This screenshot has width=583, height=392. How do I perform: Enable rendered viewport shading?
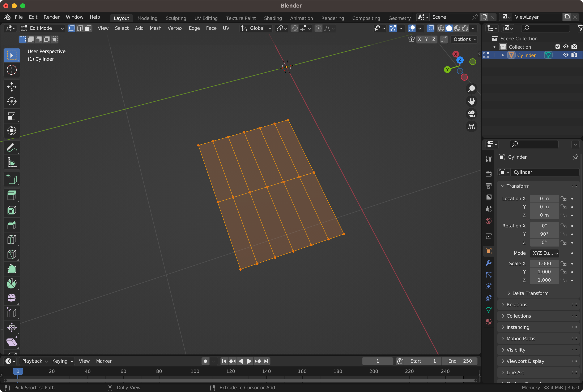[465, 28]
